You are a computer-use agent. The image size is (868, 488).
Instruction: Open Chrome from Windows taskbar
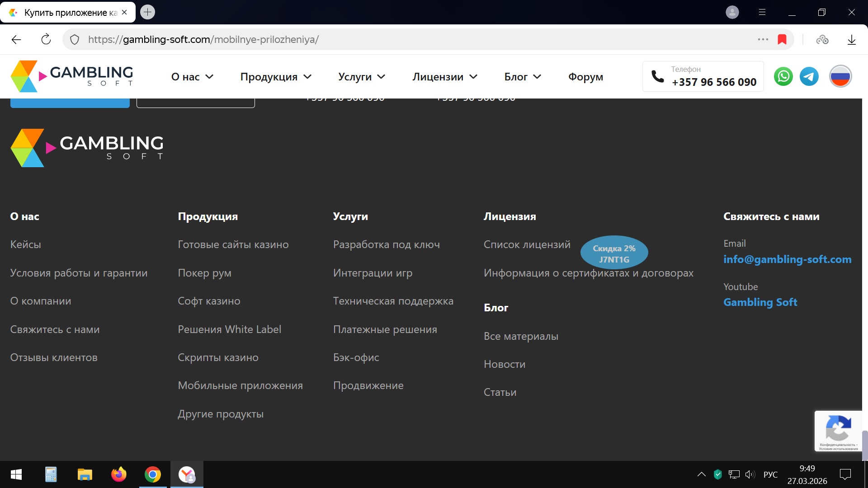click(x=152, y=474)
